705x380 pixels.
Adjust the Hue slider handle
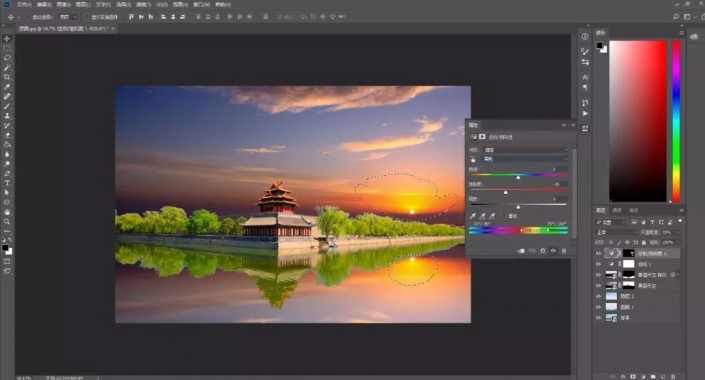(518, 178)
